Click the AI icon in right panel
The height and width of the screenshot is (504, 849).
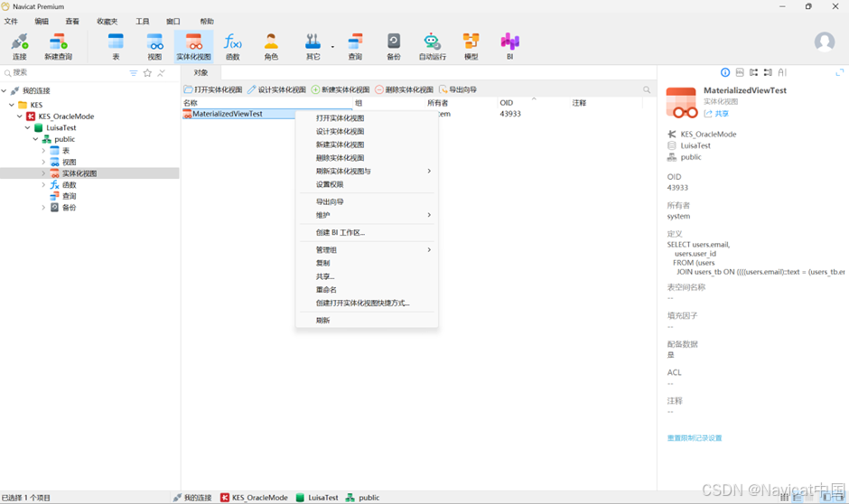[x=782, y=72]
